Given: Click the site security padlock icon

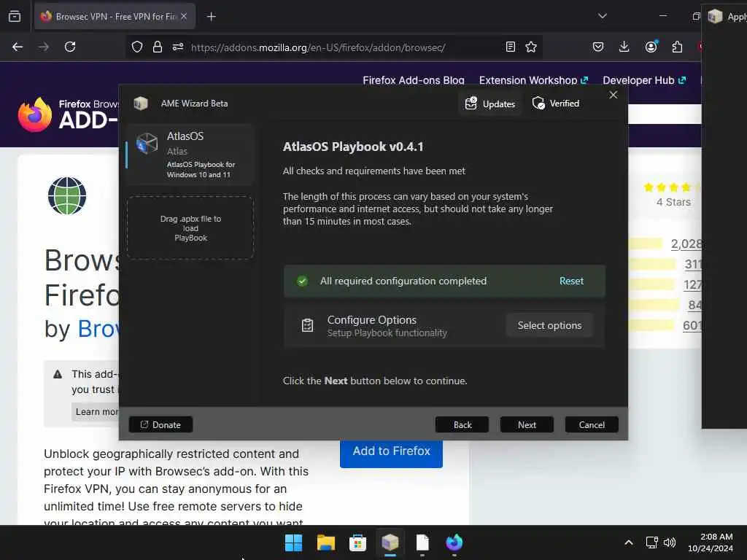Looking at the screenshot, I should click(158, 47).
